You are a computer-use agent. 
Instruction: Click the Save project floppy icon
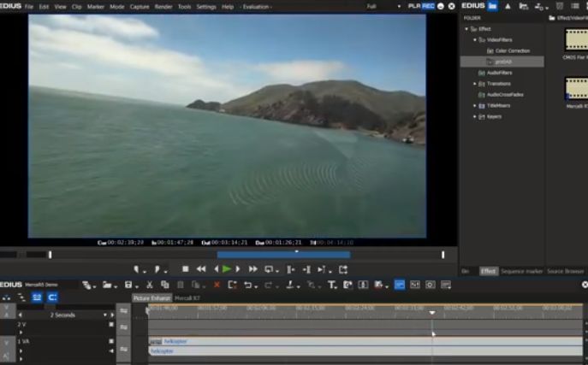coord(128,285)
